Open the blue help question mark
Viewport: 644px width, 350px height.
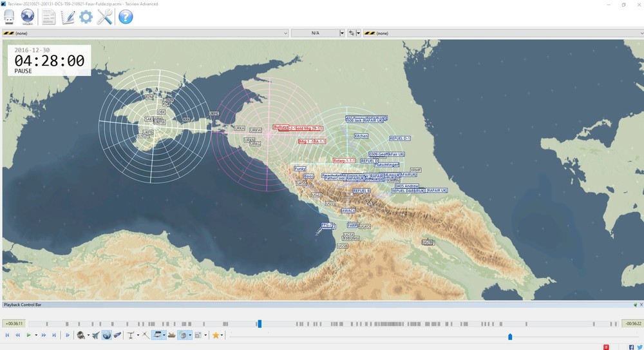click(x=126, y=17)
